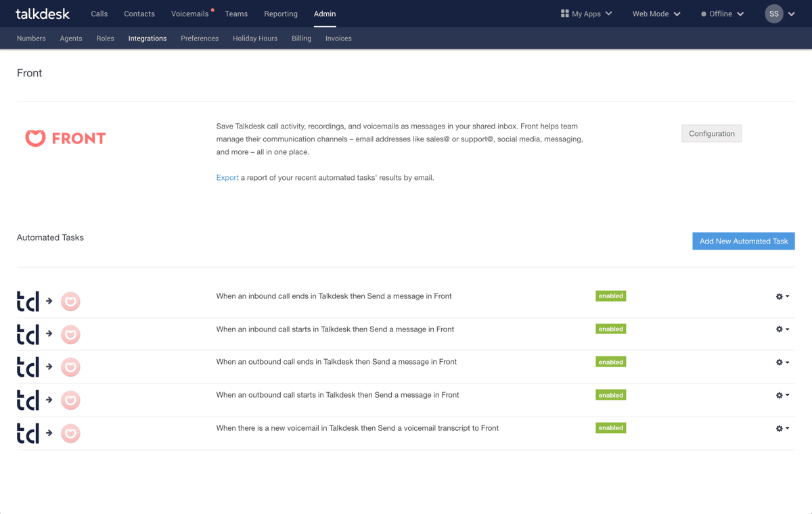The width and height of the screenshot is (812, 514).
Task: Open the gear menu for the inbound call ends task
Action: 781,296
